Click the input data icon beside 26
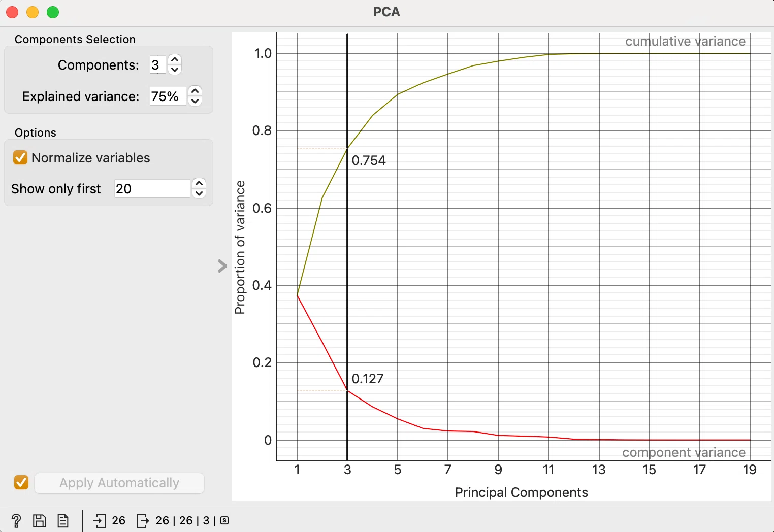The width and height of the screenshot is (774, 532). [x=100, y=520]
